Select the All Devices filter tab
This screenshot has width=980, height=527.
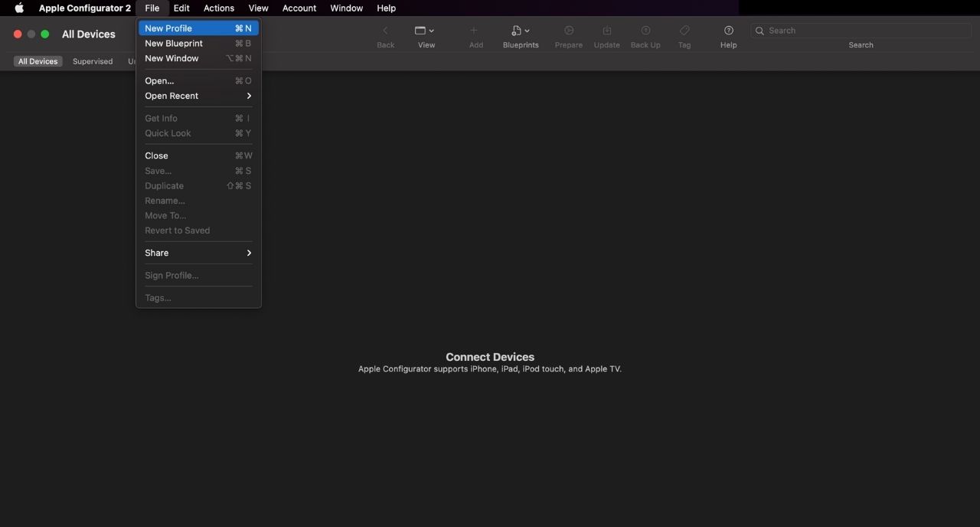[x=38, y=61]
